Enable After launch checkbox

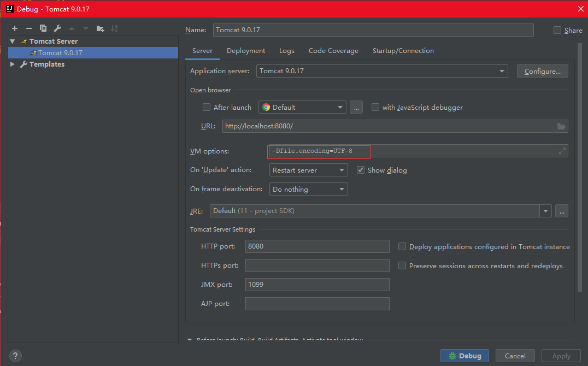tap(206, 107)
